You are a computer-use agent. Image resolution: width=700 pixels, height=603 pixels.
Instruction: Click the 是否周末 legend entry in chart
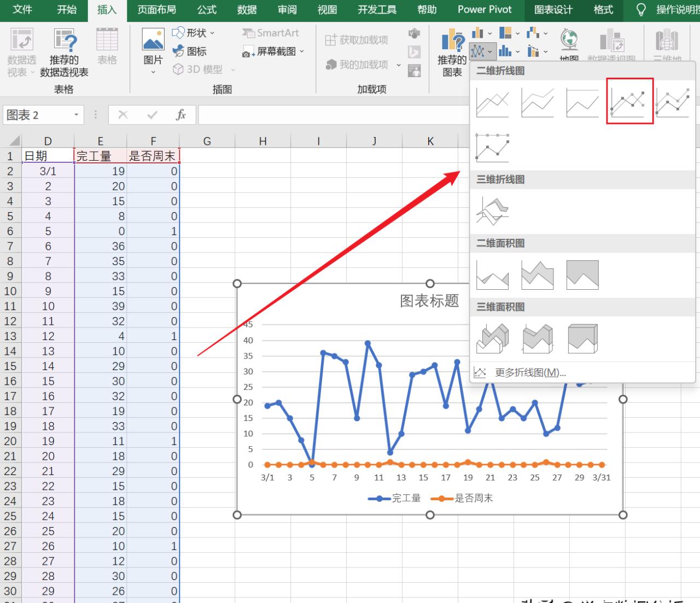point(462,498)
